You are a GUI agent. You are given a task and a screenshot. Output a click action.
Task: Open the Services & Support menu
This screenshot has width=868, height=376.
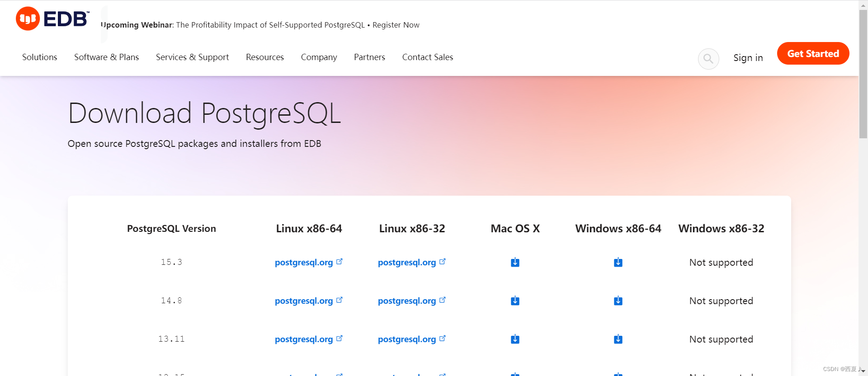pyautogui.click(x=192, y=57)
